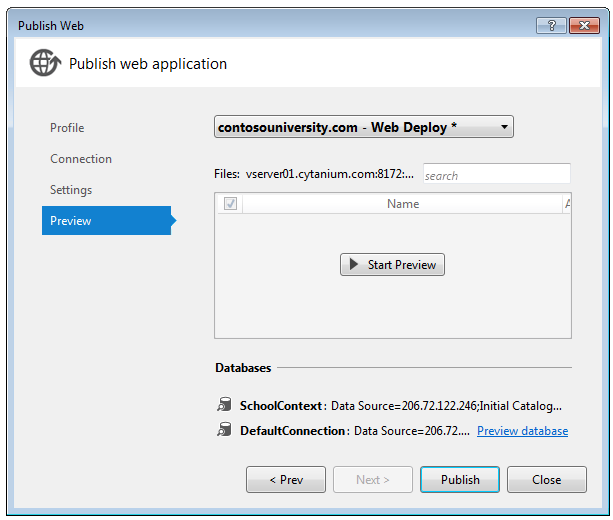Click the globe publish icon in header
Screen dimensions: 613x520
click(x=45, y=63)
